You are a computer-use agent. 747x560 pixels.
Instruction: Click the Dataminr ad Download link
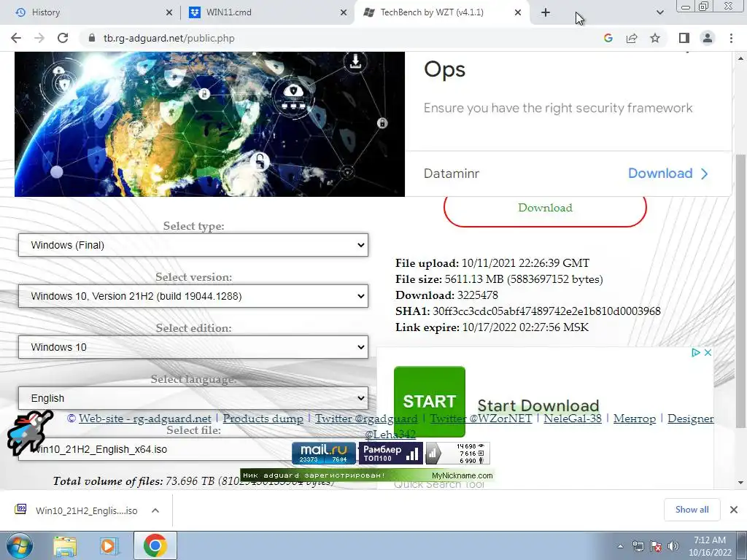pyautogui.click(x=668, y=174)
